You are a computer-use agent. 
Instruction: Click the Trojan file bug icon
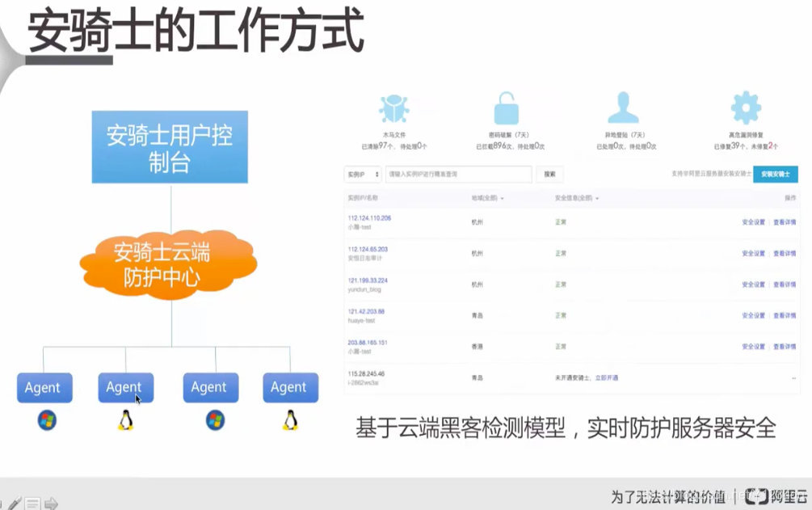tap(393, 109)
